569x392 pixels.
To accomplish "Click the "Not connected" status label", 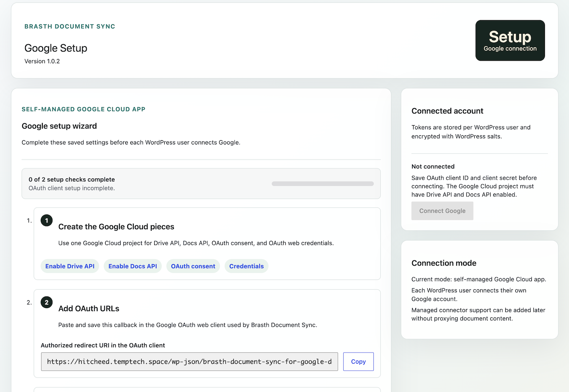I will pos(433,167).
